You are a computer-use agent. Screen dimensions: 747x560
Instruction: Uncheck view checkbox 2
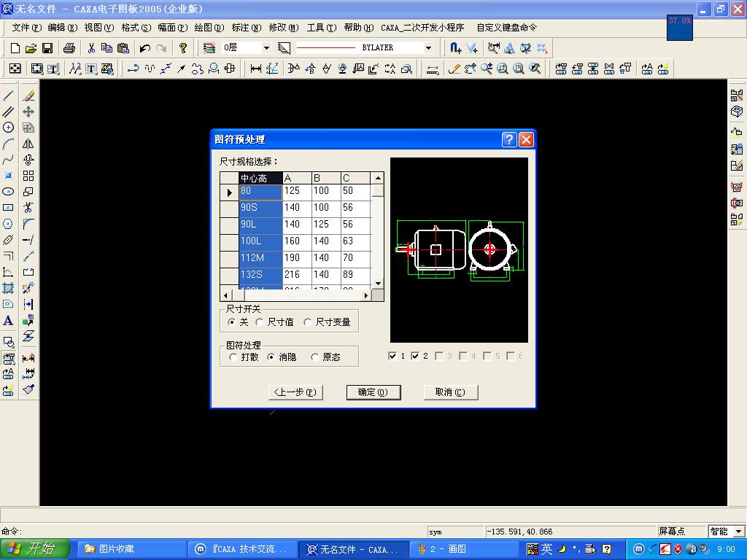[x=415, y=356]
